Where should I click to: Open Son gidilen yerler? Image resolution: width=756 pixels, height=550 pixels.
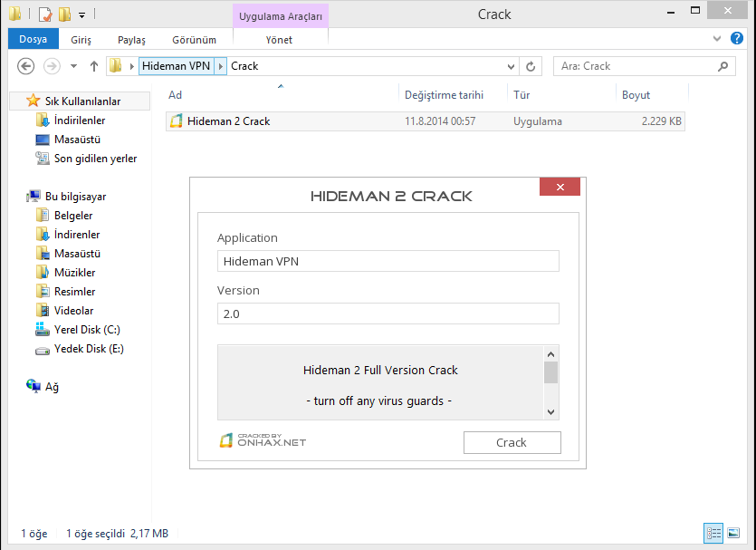click(x=95, y=159)
